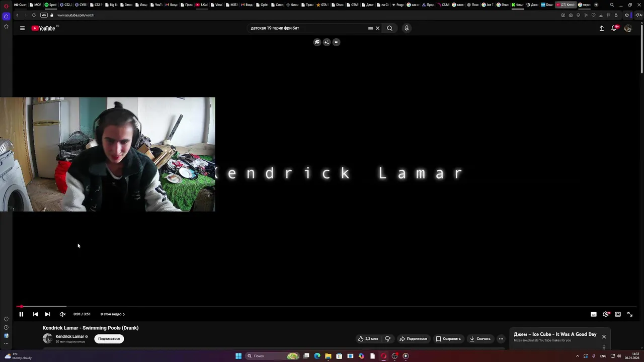644x362 pixels.
Task: Click the sparkle icon above the video
Action: click(x=327, y=42)
